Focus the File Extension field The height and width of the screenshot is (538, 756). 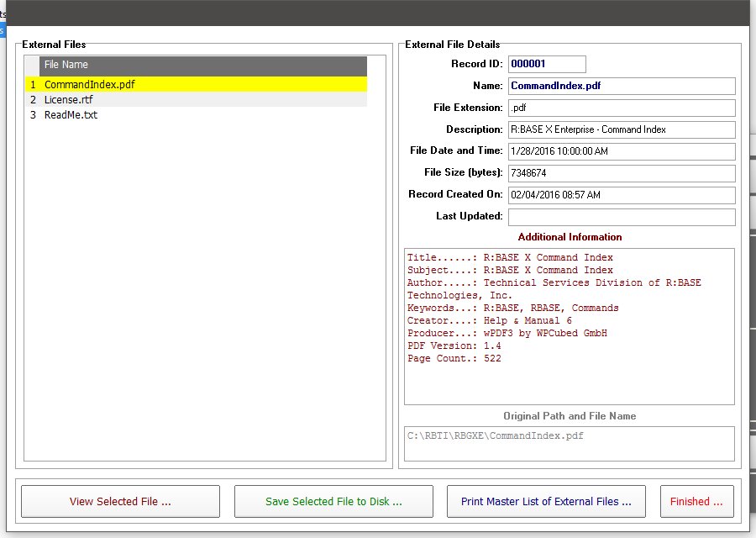[x=621, y=108]
